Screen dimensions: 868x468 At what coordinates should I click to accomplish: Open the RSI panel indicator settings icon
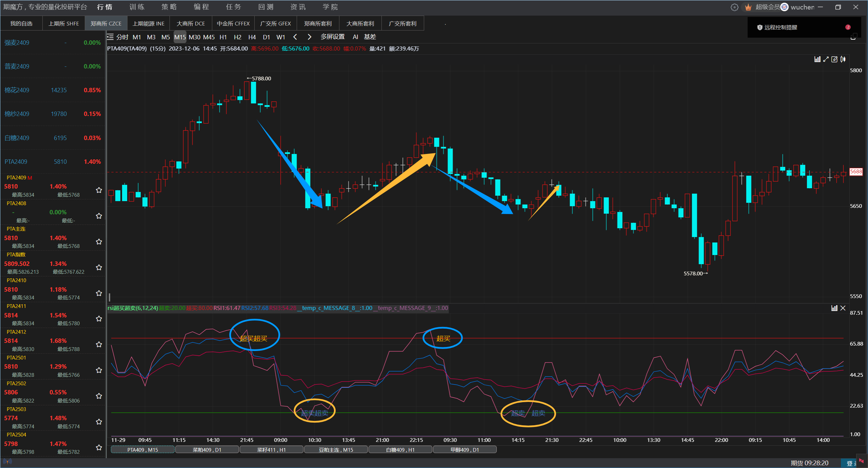[834, 308]
